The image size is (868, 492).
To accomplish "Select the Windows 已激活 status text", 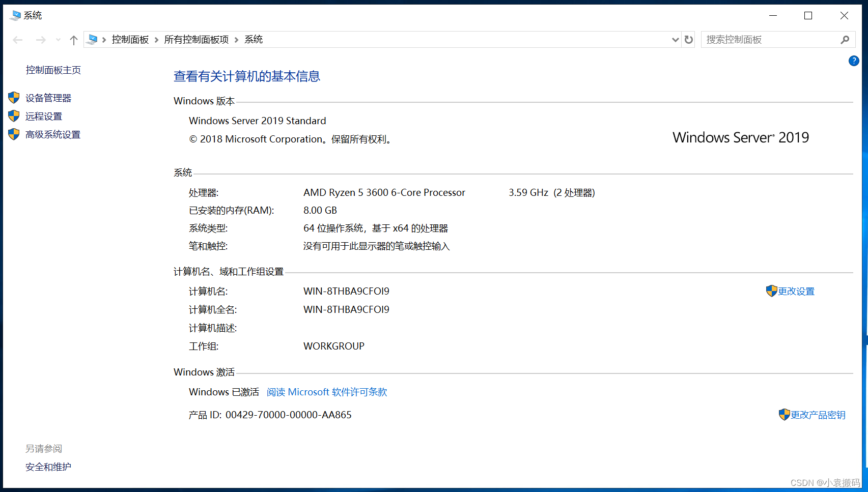I will pyautogui.click(x=224, y=392).
